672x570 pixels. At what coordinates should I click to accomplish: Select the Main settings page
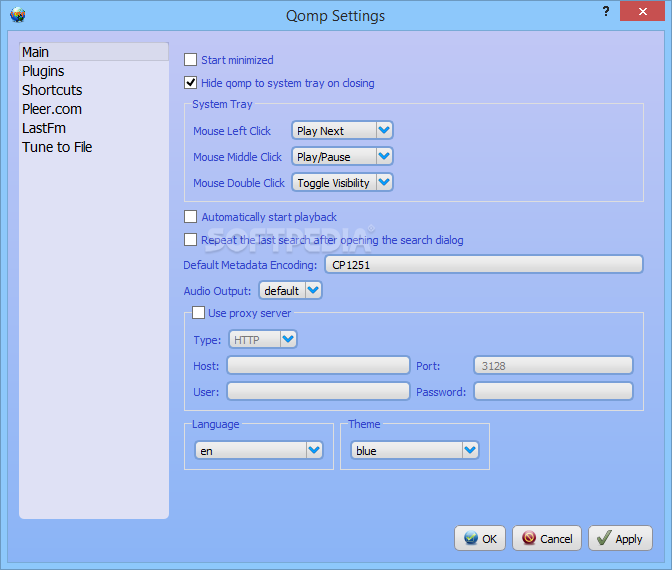(94, 52)
